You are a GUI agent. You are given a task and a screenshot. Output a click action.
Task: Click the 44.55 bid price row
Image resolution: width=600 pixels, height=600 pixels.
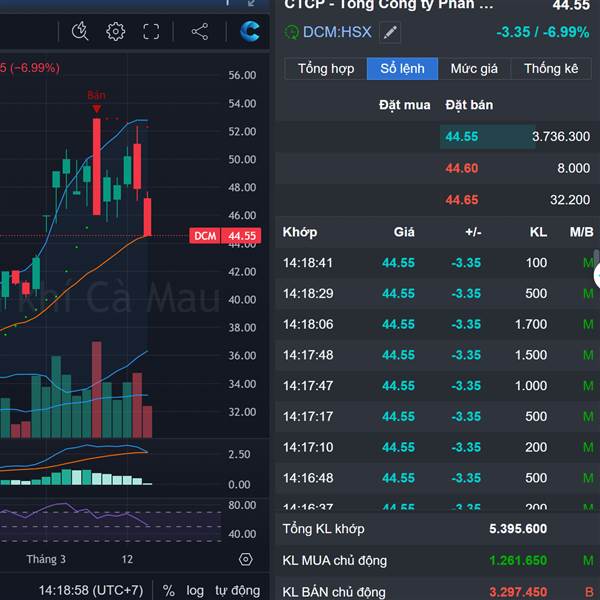(x=462, y=137)
